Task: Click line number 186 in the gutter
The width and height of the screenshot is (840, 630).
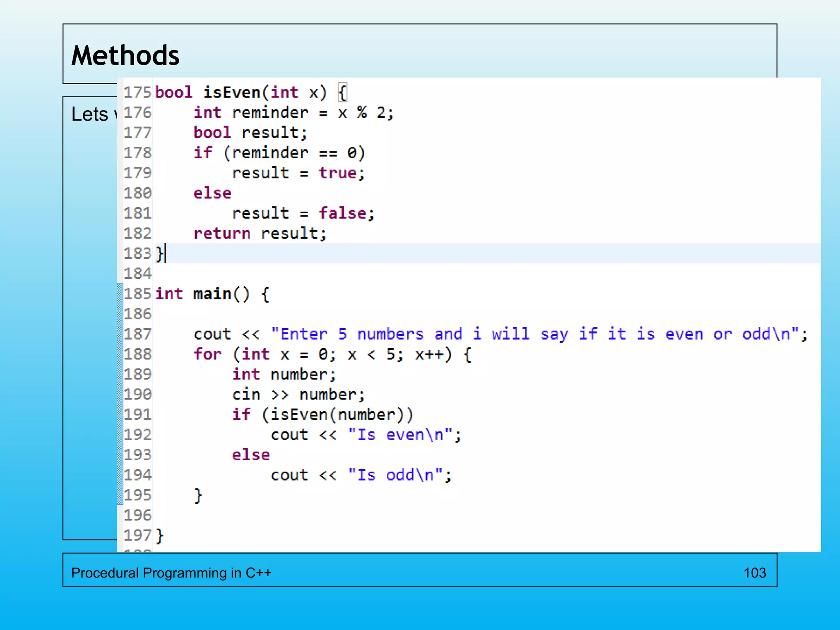Action: [137, 314]
